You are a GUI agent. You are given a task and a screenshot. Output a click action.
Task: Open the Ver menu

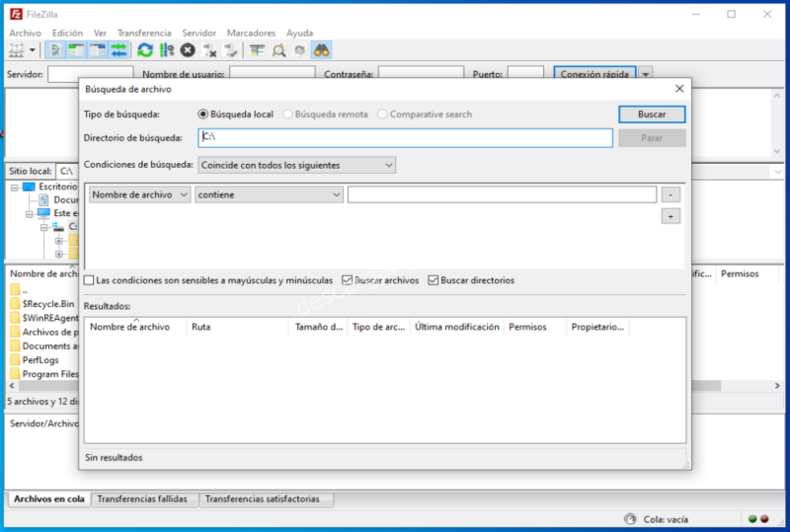coord(100,33)
